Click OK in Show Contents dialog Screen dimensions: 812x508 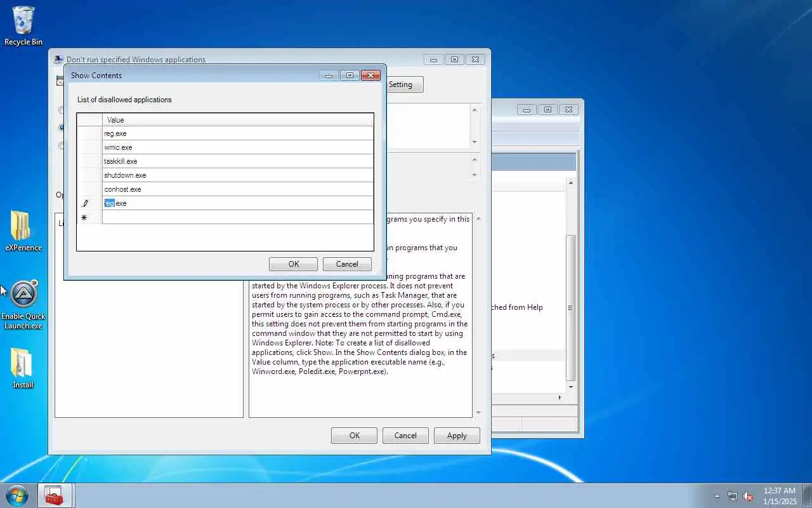pos(294,264)
